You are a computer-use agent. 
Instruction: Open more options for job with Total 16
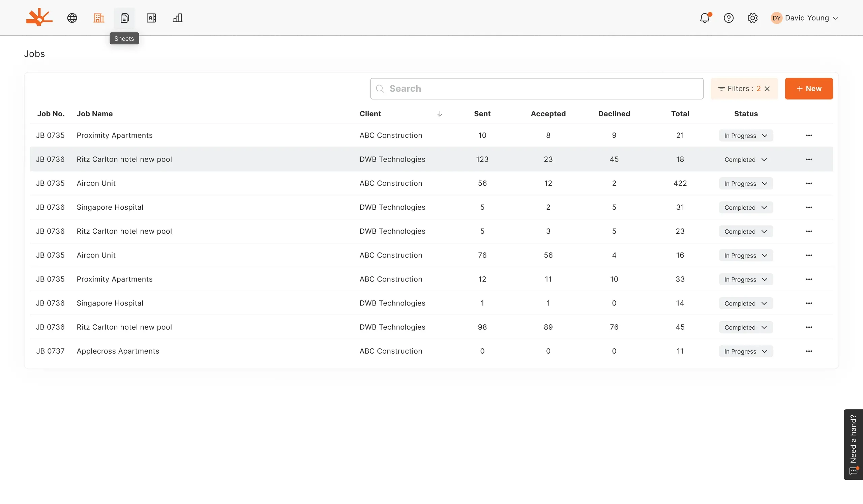(x=809, y=255)
